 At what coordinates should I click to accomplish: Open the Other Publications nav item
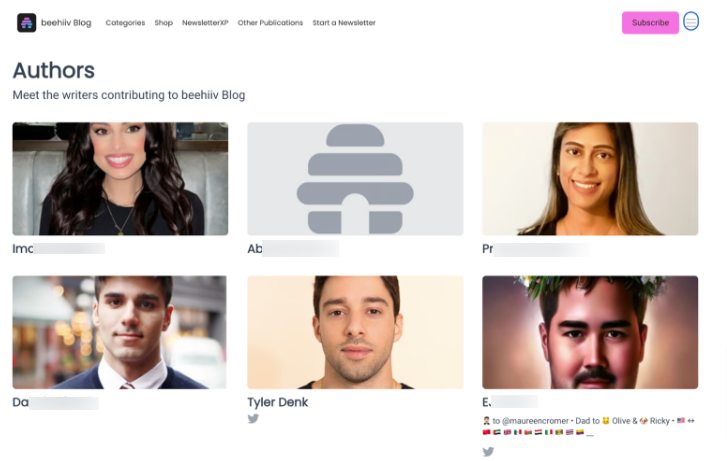coord(270,23)
